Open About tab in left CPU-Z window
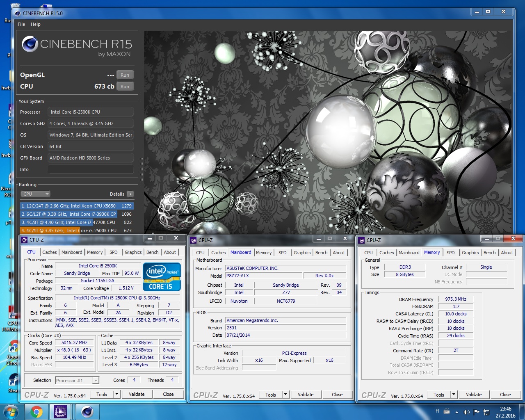 click(x=170, y=252)
